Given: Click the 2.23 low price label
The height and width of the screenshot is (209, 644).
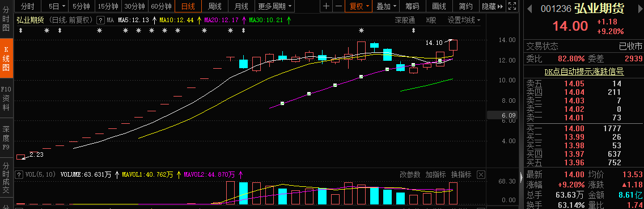Looking at the screenshot, I should (x=36, y=154).
